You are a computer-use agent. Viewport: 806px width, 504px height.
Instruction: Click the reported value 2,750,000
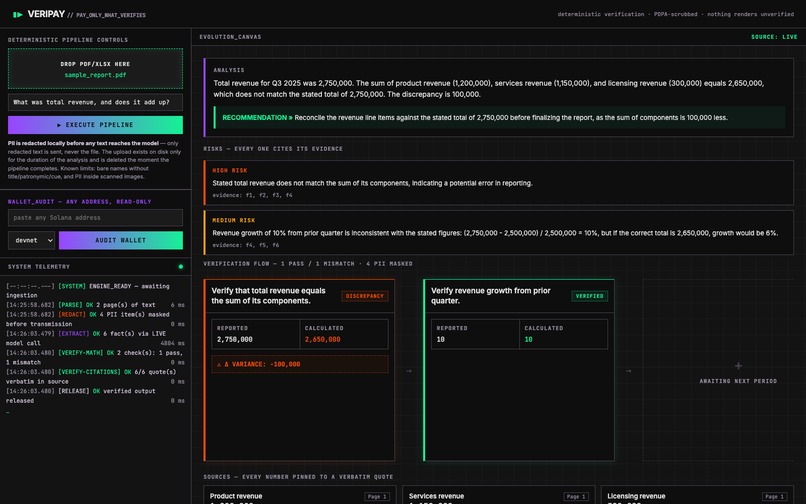[x=234, y=339]
